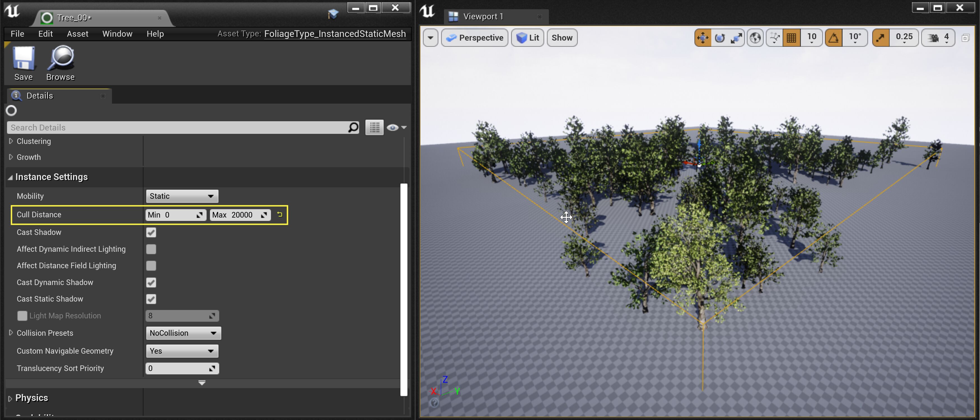Open the Mobility dropdown
The height and width of the screenshot is (420, 980).
[x=182, y=196]
